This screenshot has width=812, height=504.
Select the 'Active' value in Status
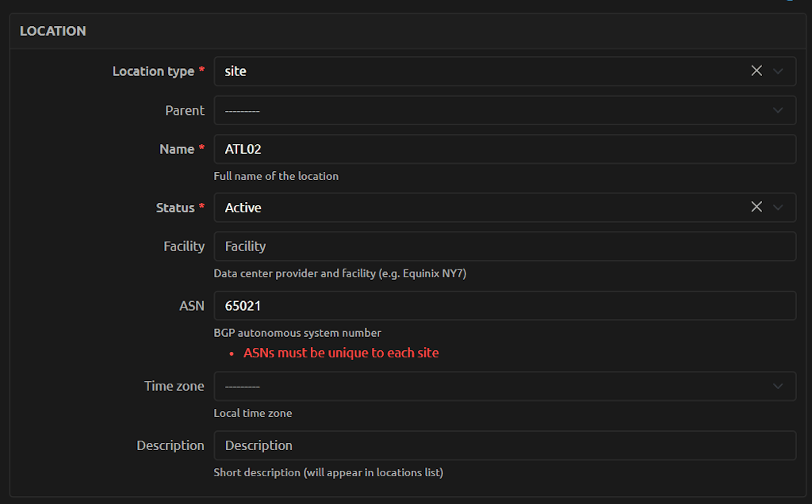pos(243,208)
